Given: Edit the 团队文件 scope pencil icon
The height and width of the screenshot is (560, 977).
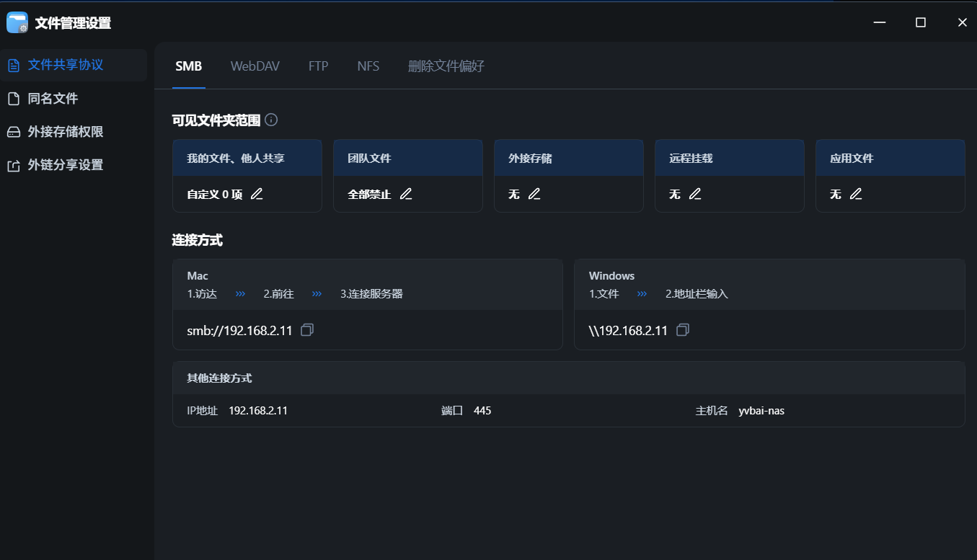Looking at the screenshot, I should [406, 194].
